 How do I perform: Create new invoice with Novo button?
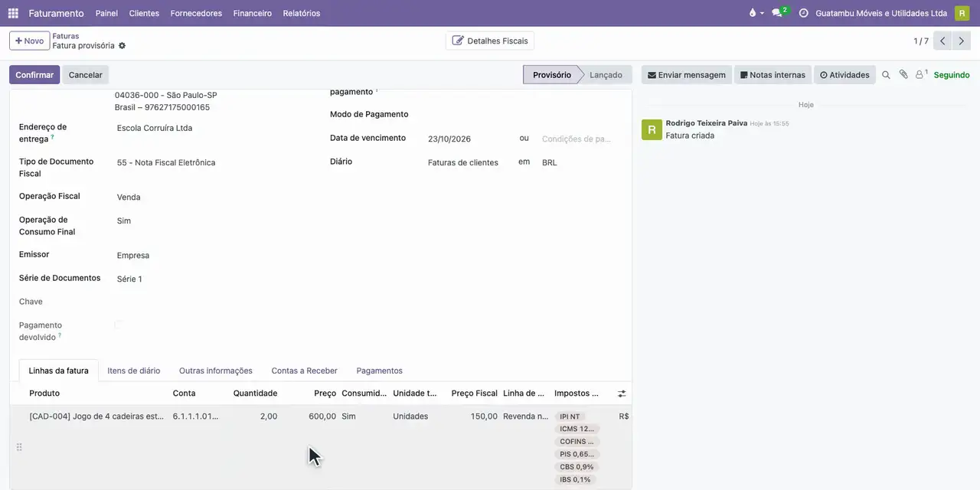coord(30,41)
